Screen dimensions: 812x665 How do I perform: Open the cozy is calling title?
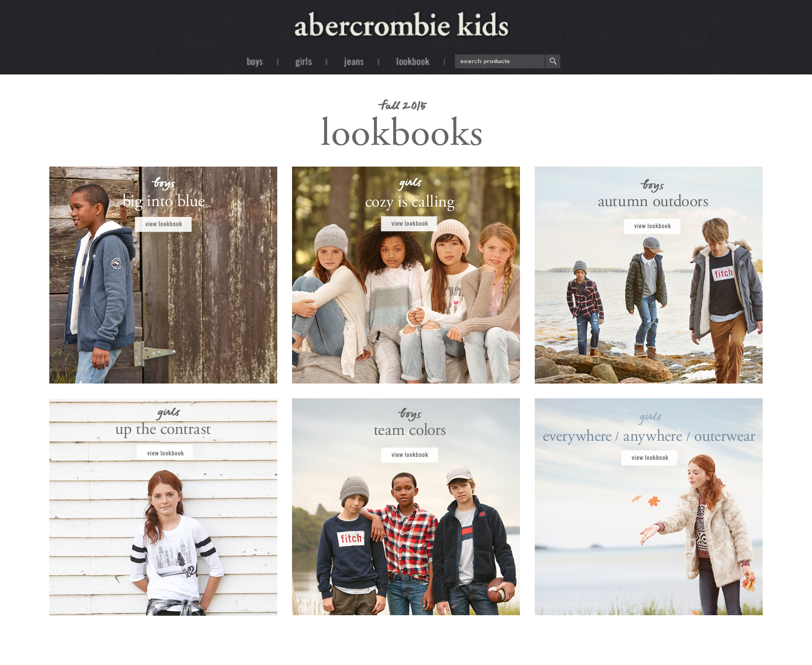[409, 202]
